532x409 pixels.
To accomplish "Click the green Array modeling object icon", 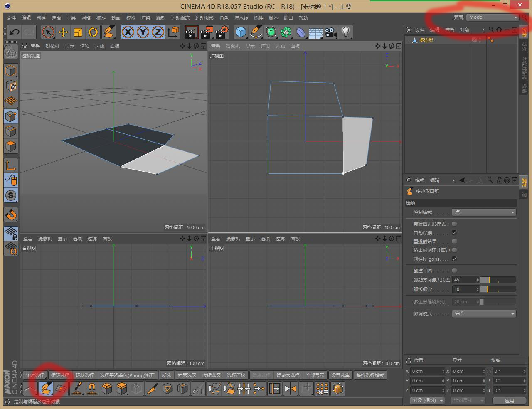I will [x=286, y=32].
